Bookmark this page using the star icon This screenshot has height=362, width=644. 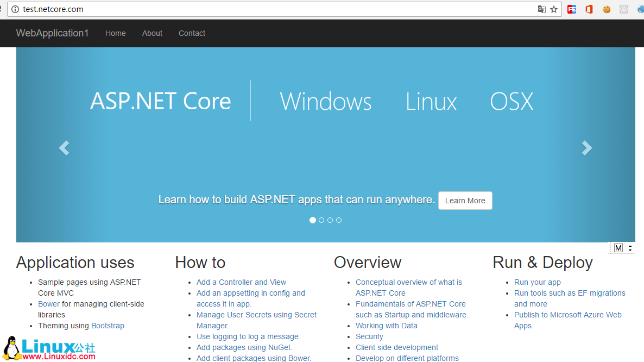pos(553,9)
